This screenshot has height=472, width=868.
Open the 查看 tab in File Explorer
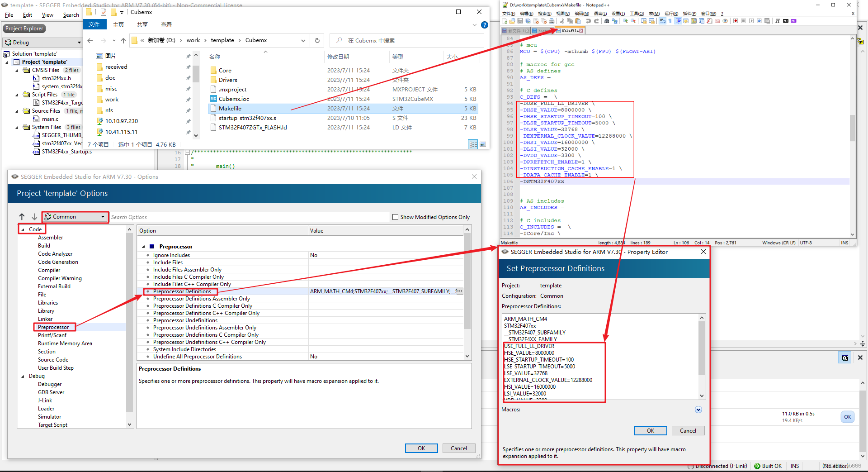click(166, 24)
